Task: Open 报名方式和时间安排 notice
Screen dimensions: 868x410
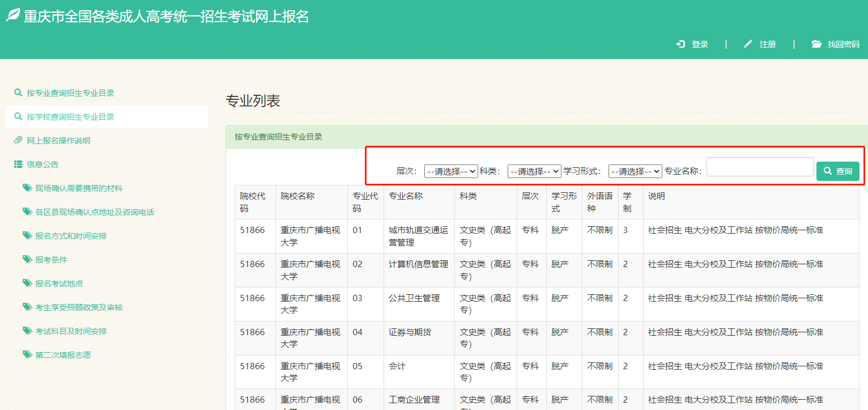Action: [x=71, y=236]
